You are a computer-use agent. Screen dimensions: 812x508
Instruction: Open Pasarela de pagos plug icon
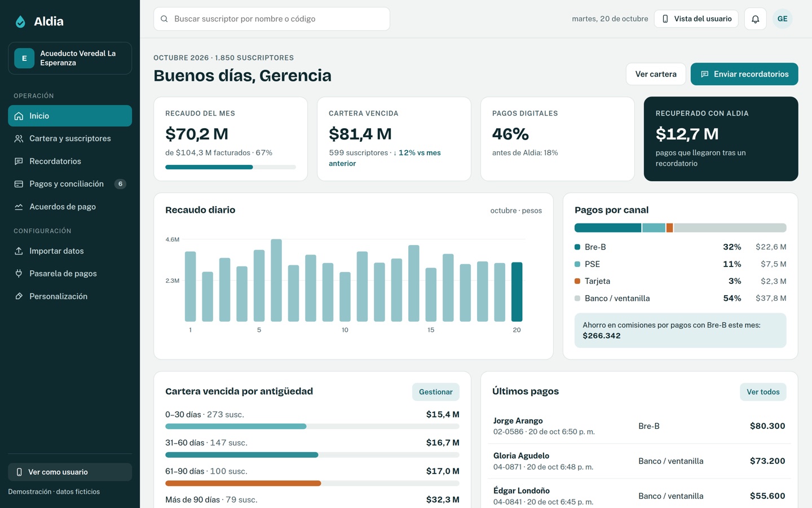click(x=19, y=273)
